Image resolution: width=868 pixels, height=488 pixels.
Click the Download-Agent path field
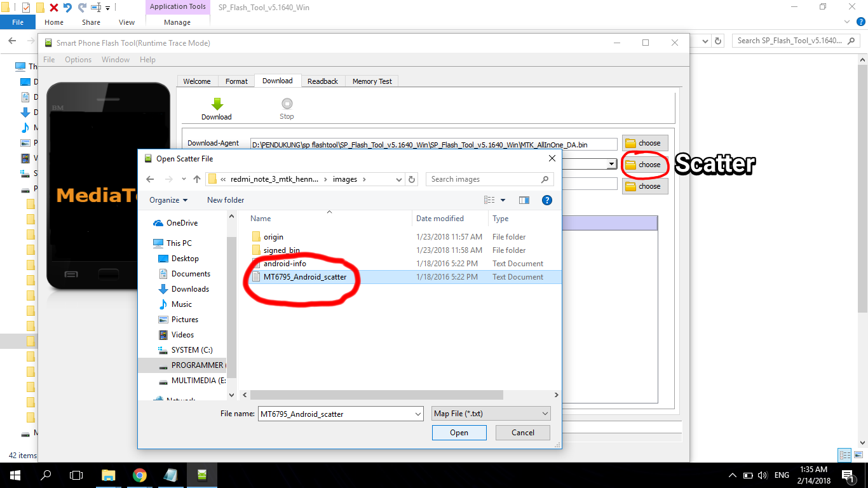point(433,144)
